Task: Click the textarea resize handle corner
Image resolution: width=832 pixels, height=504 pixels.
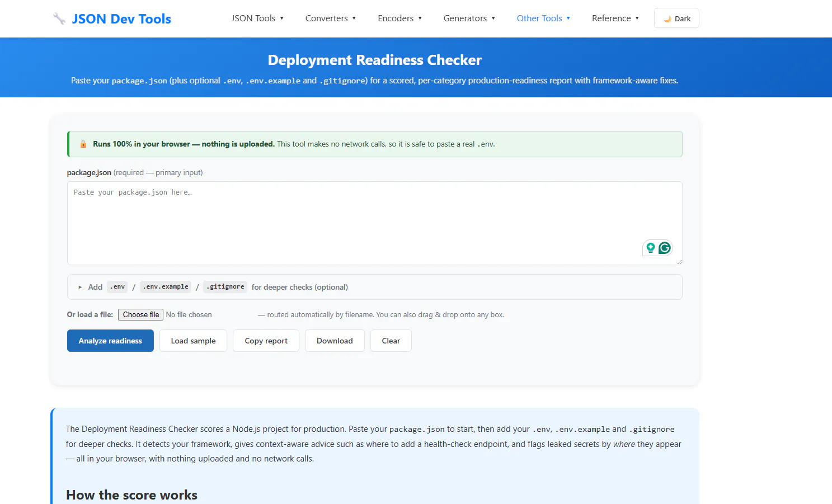Action: 679,261
